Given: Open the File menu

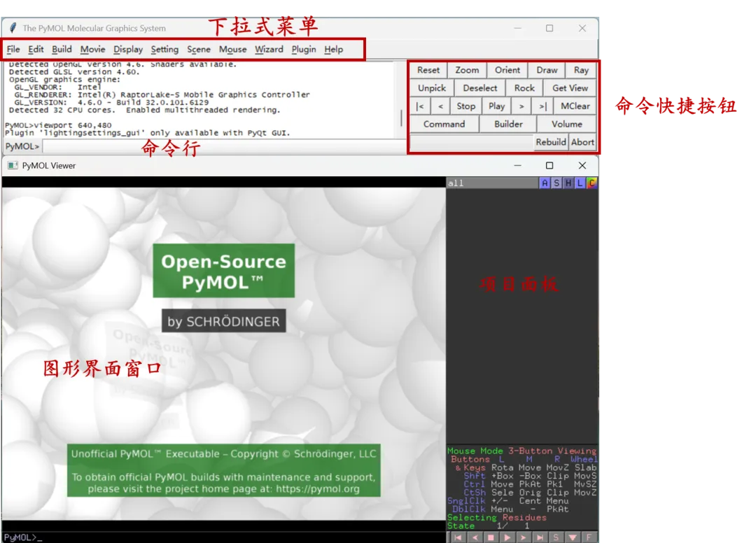Looking at the screenshot, I should click(13, 49).
